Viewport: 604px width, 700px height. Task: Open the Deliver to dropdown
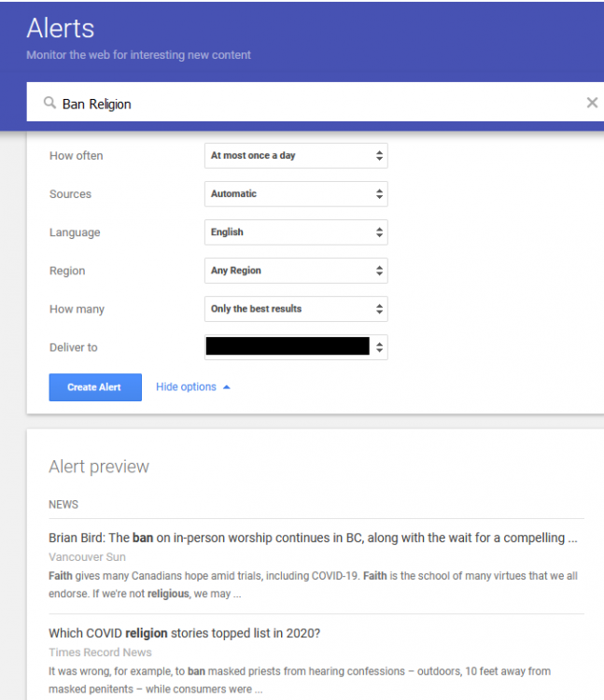(295, 347)
